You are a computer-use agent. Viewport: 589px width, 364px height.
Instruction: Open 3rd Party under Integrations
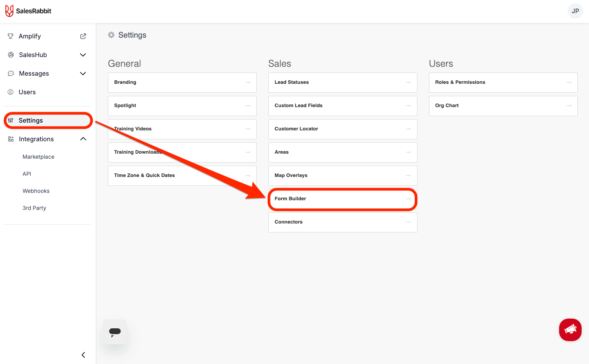coord(34,208)
